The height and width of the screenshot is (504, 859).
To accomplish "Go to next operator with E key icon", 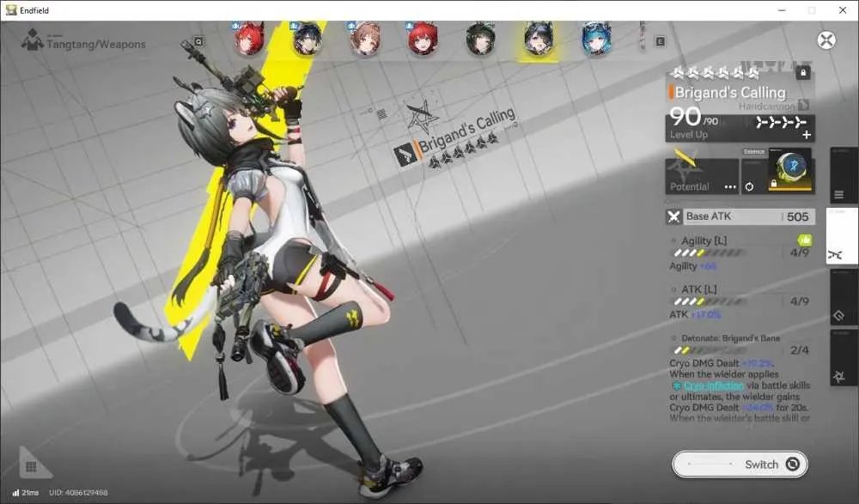I will tap(660, 41).
